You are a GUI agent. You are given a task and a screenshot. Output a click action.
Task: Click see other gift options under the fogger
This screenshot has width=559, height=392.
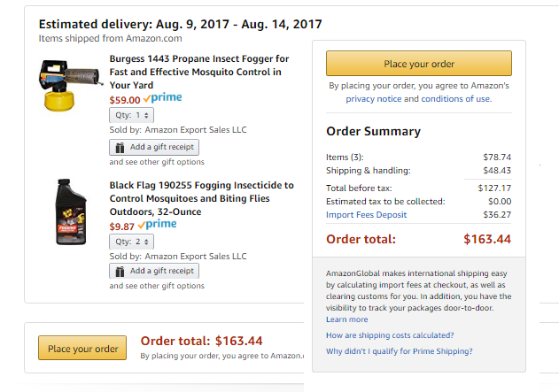point(157,162)
